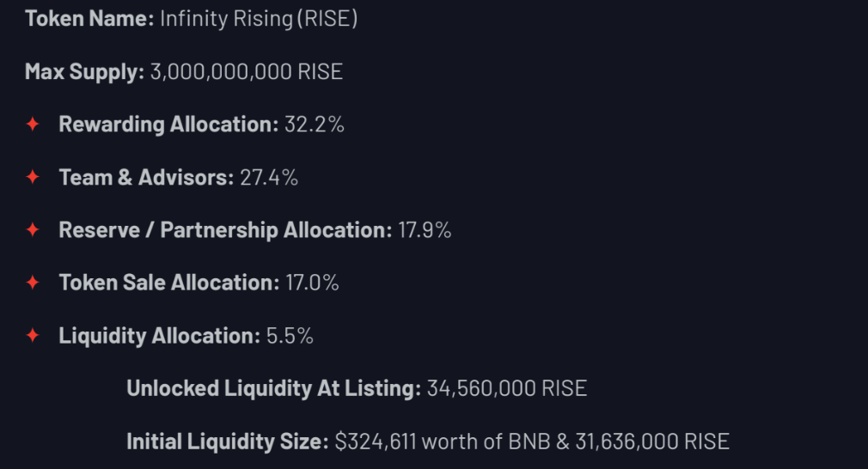
Task: Click the 3,000,000,000 RISE supply value
Action: 246,71
